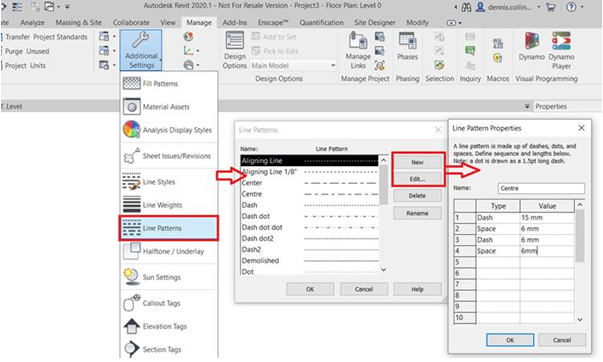
Task: Open Elevation Tags settings
Action: click(164, 326)
